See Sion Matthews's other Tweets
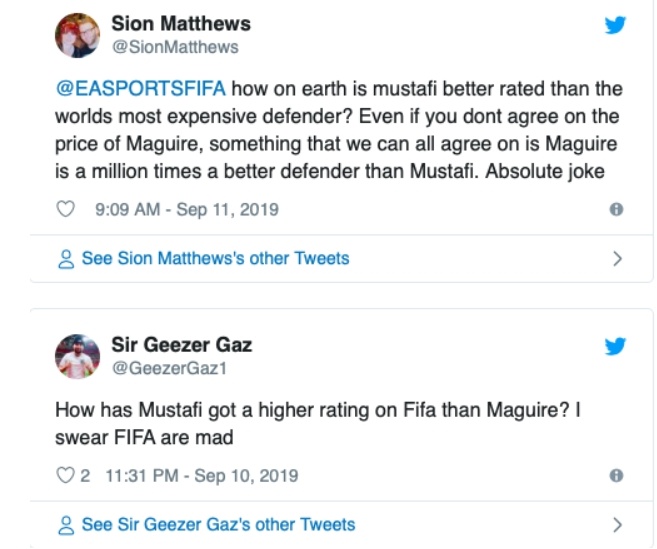Image resolution: width=657 pixels, height=549 pixels. coord(215,259)
